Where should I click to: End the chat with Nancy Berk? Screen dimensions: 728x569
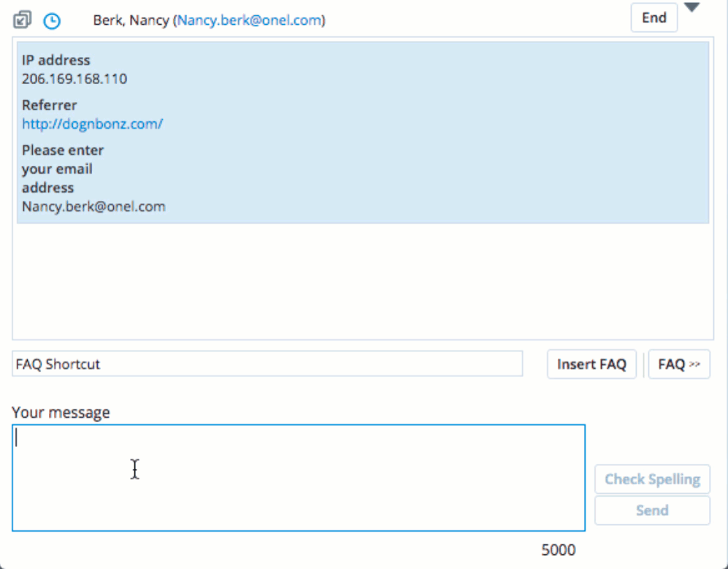pos(654,18)
